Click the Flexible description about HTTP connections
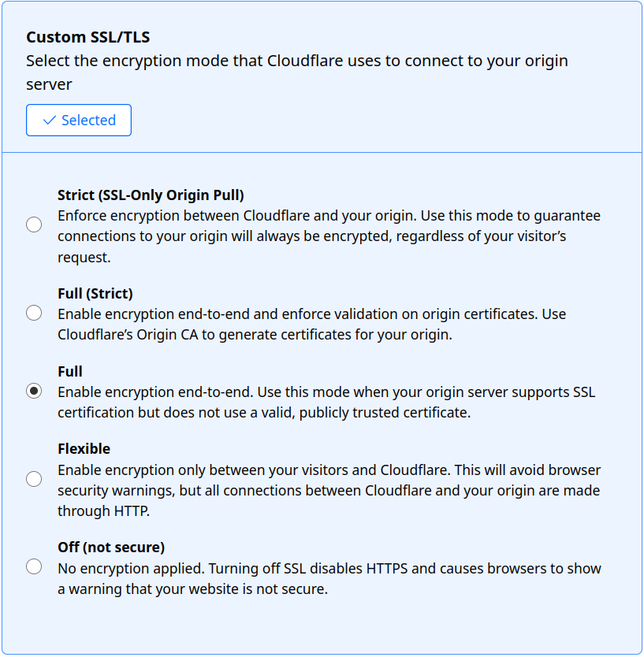This screenshot has height=657, width=644. 328,489
